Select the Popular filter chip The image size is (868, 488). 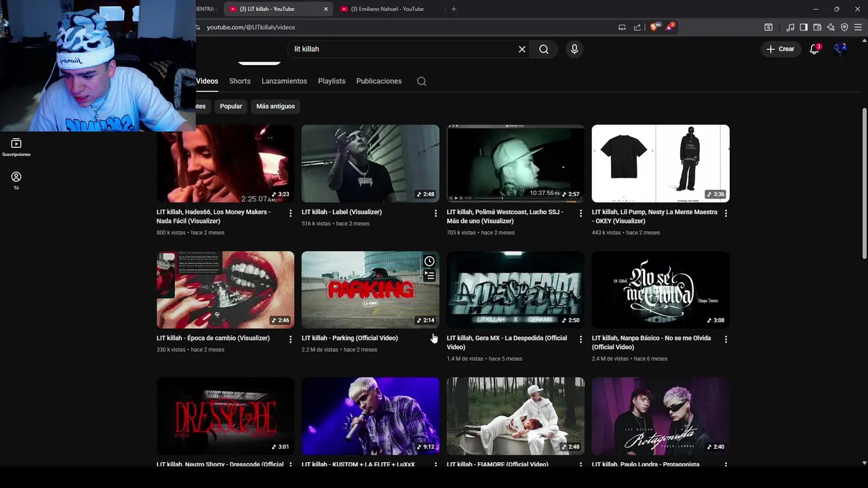231,106
